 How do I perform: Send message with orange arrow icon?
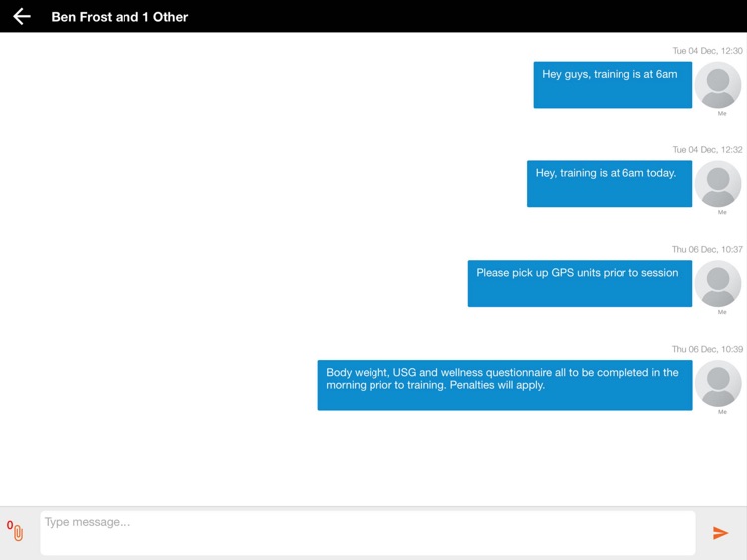coord(720,533)
